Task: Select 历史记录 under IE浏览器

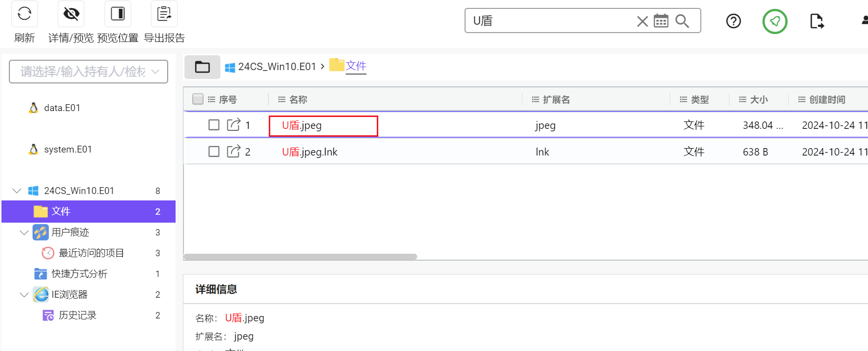Action: [77, 315]
